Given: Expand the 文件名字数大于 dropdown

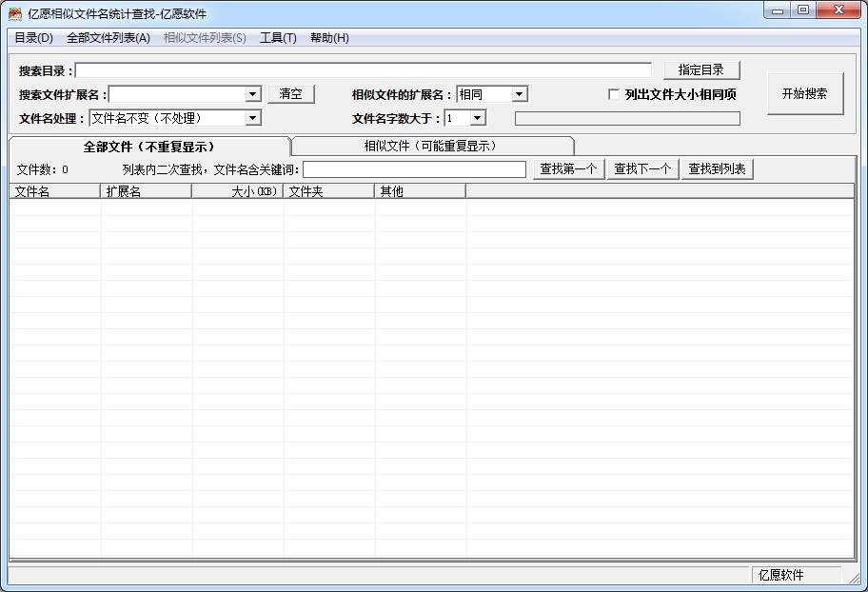Looking at the screenshot, I should tap(478, 118).
